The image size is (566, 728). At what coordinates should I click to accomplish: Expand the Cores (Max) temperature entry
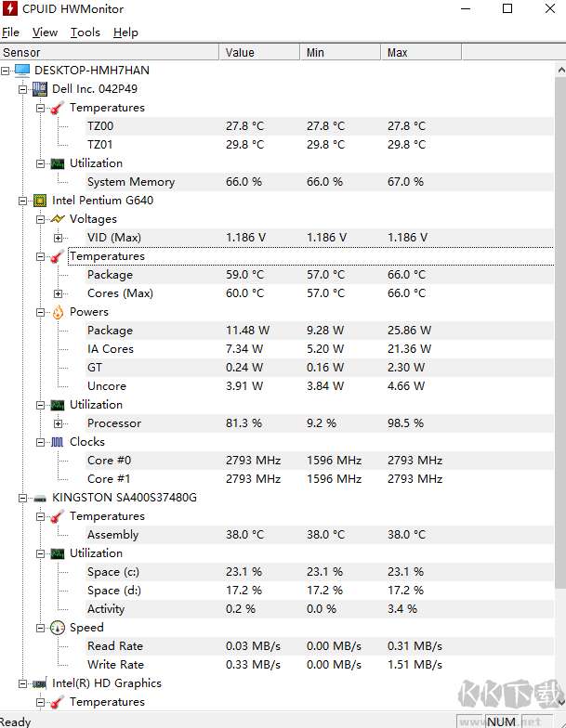click(59, 293)
